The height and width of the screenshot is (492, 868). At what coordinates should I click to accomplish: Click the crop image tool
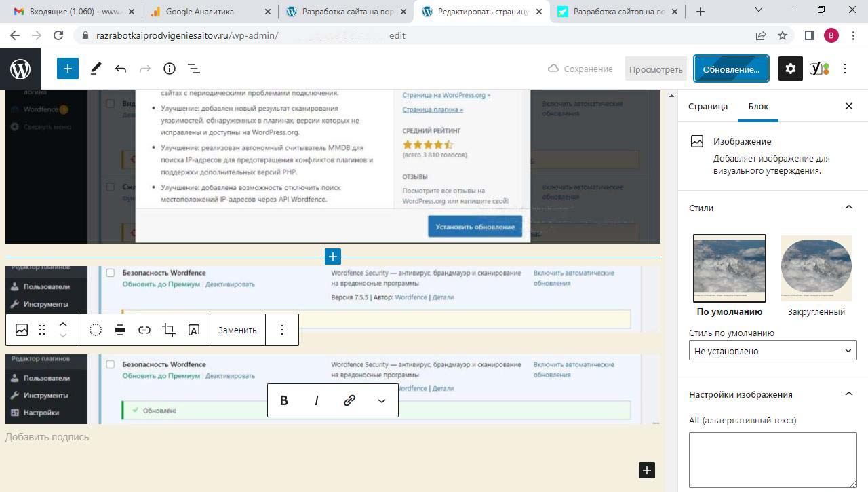click(169, 330)
